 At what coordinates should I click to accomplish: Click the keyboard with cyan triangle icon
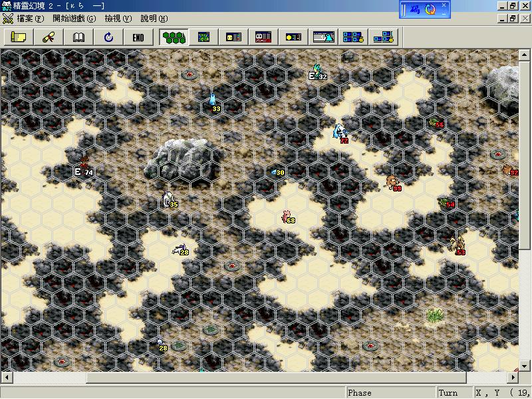tap(323, 37)
